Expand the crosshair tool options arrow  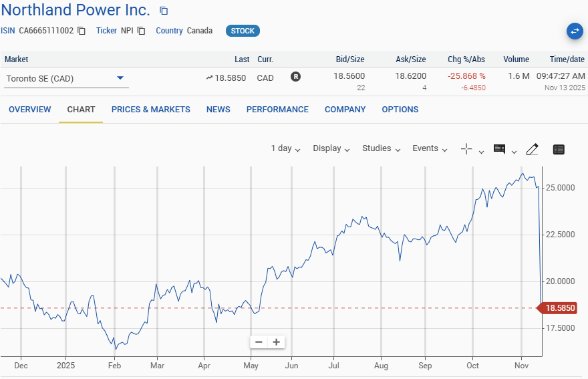482,152
